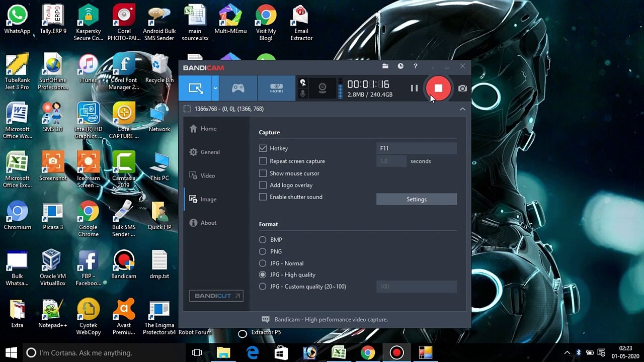Stop recording with the red button
Screen dimensions: 644x362
438,88
